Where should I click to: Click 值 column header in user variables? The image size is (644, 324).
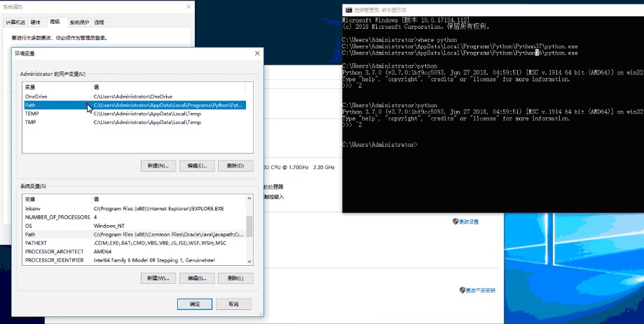168,87
